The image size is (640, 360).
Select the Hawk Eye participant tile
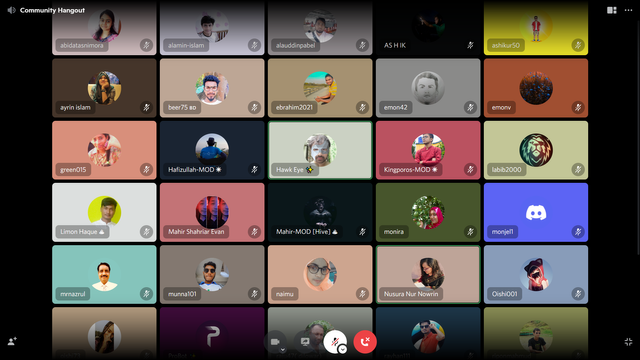tap(320, 150)
